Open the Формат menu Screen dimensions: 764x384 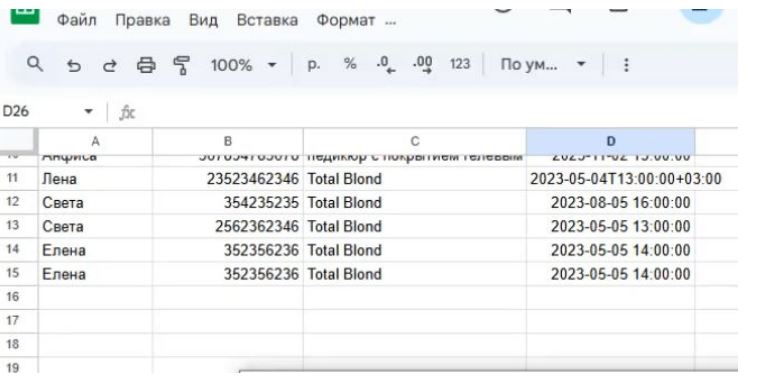pos(345,20)
